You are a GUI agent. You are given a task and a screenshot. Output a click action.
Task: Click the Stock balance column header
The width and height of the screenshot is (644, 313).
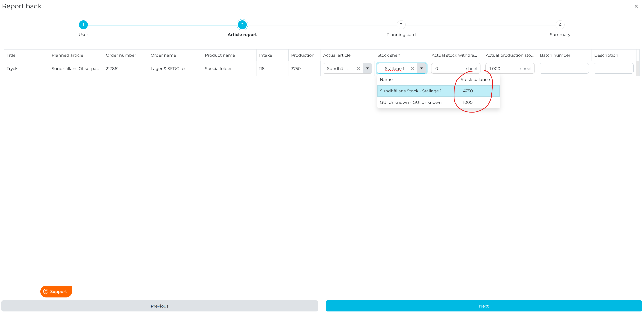click(475, 79)
